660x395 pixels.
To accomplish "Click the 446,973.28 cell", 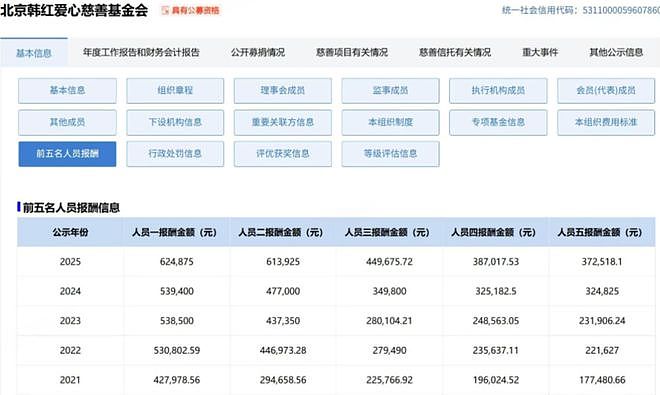I will tap(283, 350).
